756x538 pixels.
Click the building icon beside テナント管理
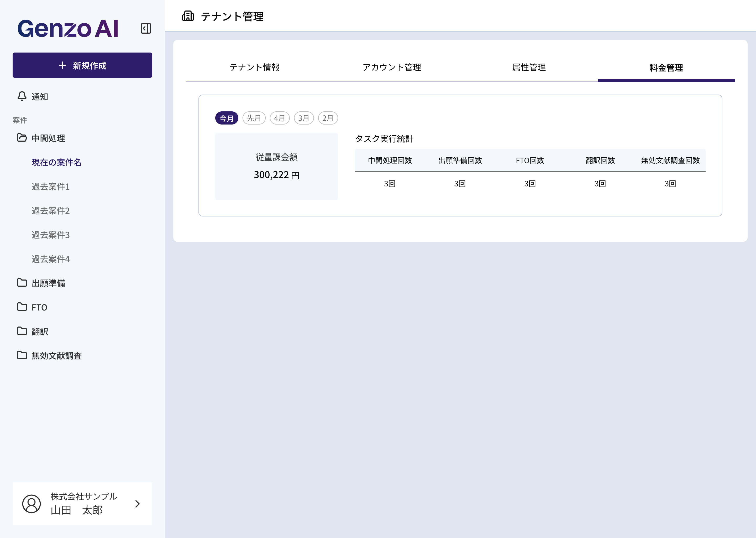(x=188, y=16)
